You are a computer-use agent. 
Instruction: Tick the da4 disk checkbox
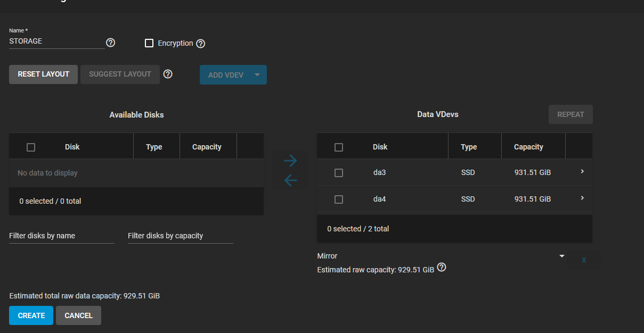tap(339, 199)
